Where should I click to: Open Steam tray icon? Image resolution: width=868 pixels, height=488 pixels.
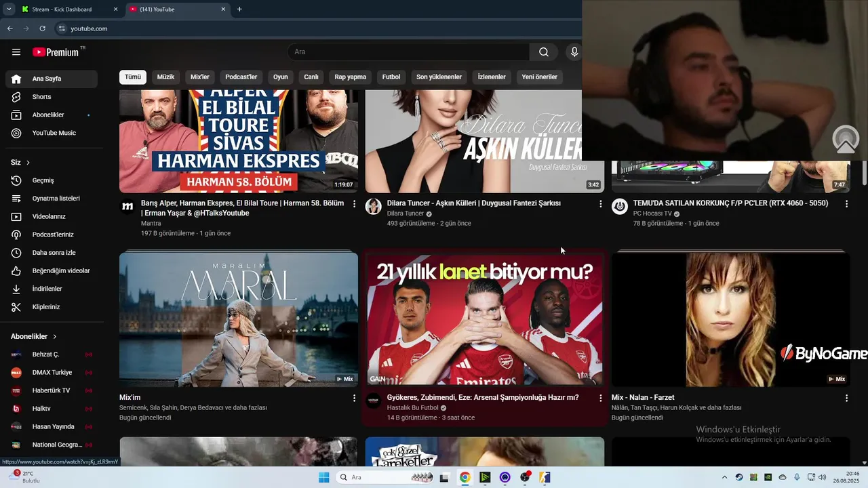[x=739, y=477]
